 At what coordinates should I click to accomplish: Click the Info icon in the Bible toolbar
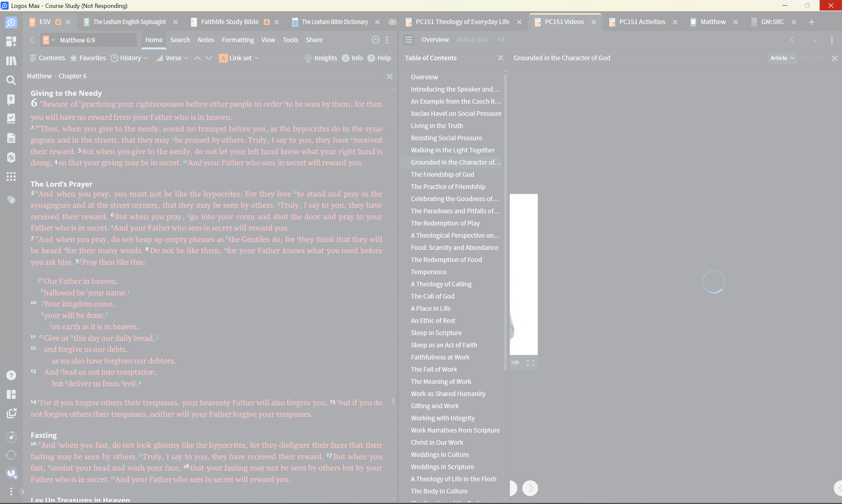[x=345, y=58]
